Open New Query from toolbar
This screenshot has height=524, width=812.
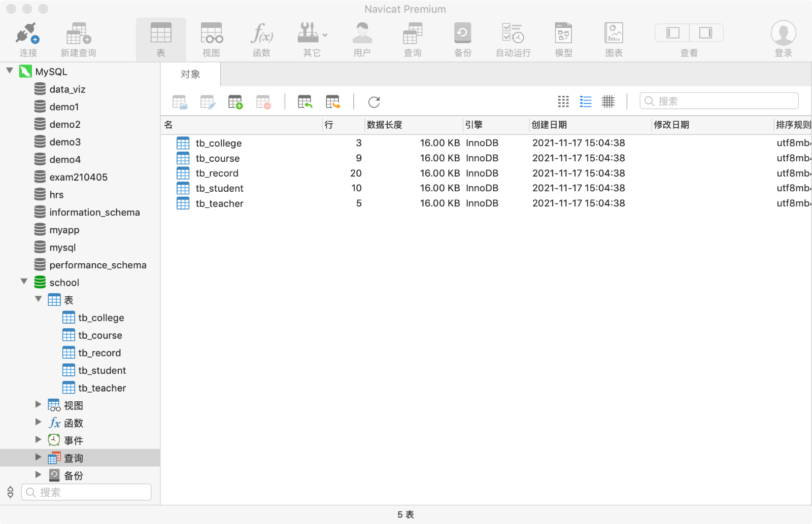pyautogui.click(x=78, y=33)
